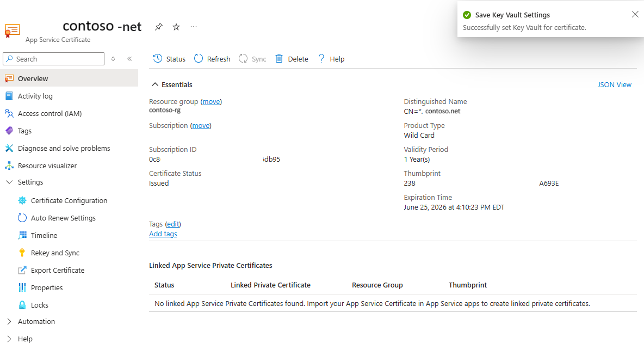The image size is (644, 349).
Task: Open Export Certificate page
Action: [x=58, y=271]
